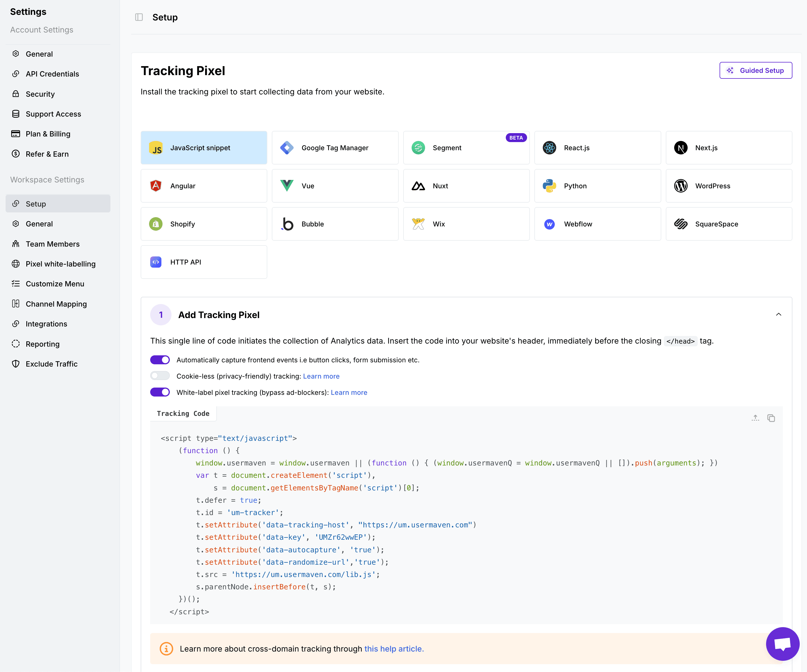The width and height of the screenshot is (807, 672).
Task: Open Learn more for cookie-less tracking
Action: (321, 376)
